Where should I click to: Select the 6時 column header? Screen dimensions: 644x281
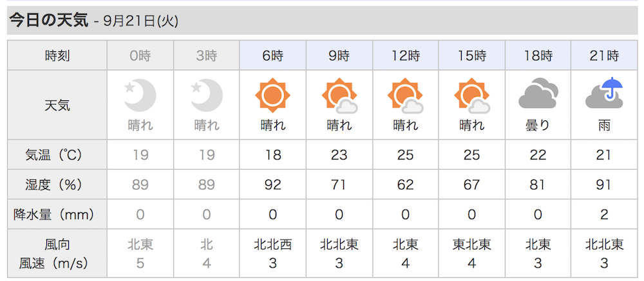pos(272,55)
